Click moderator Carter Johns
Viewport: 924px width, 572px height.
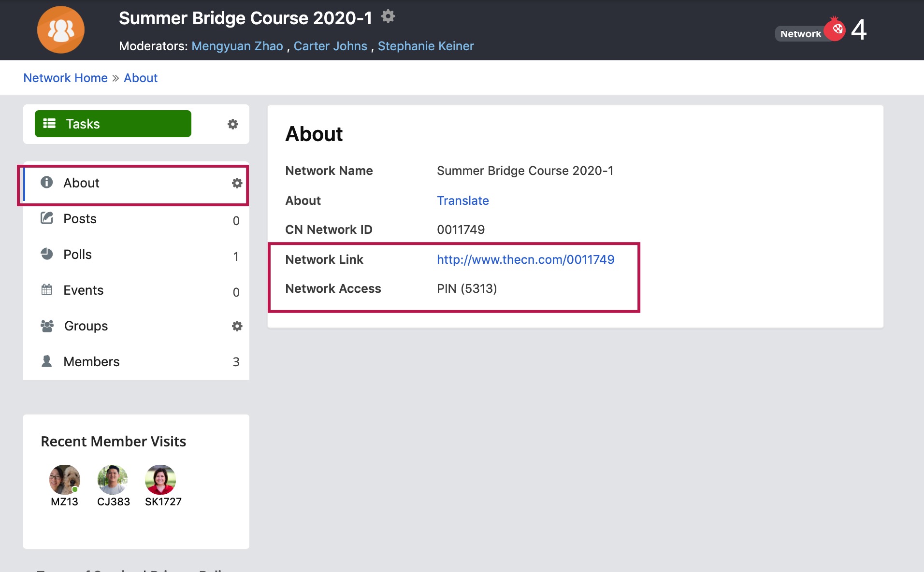coord(330,46)
